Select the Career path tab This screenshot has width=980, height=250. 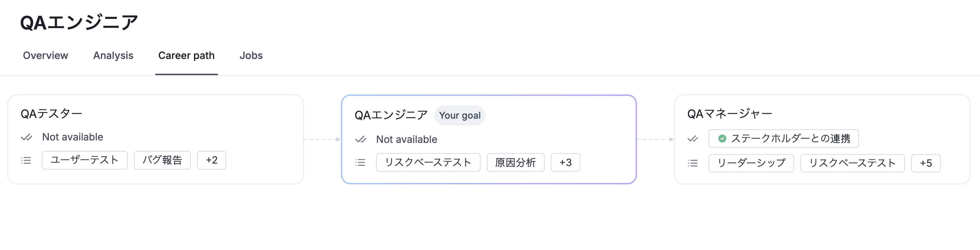186,55
